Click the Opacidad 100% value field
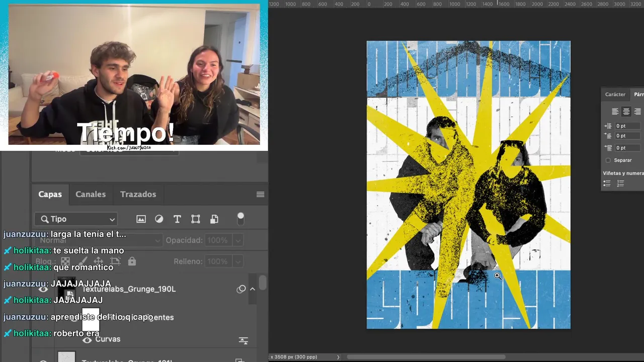 [x=218, y=240]
